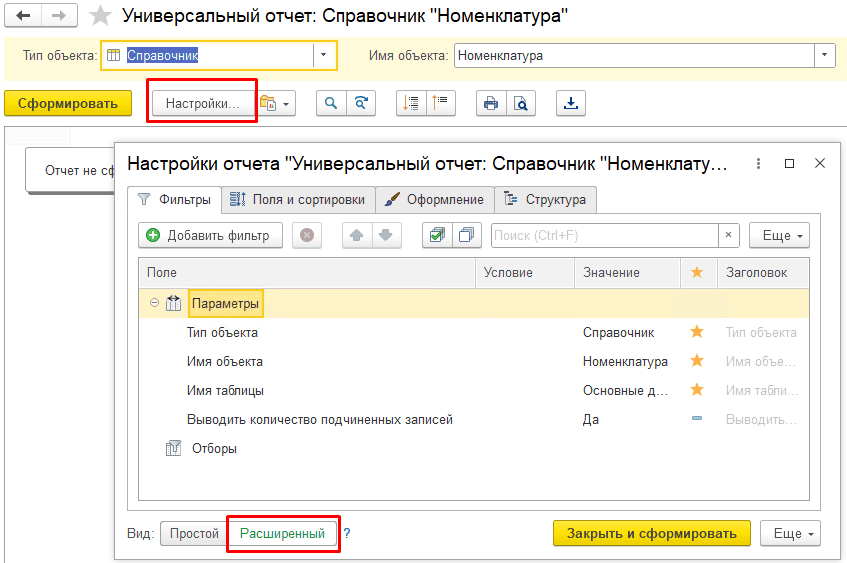Move filter up with arrow icon

(x=357, y=235)
